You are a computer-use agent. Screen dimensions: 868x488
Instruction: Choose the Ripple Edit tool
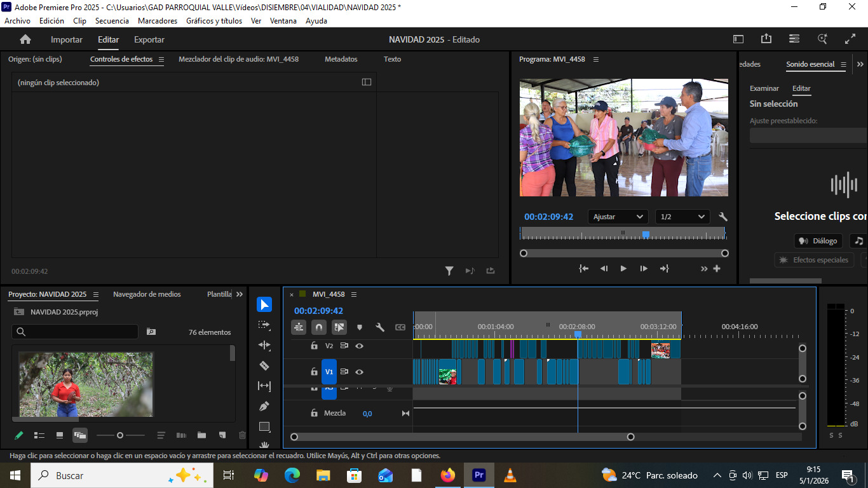click(x=264, y=345)
